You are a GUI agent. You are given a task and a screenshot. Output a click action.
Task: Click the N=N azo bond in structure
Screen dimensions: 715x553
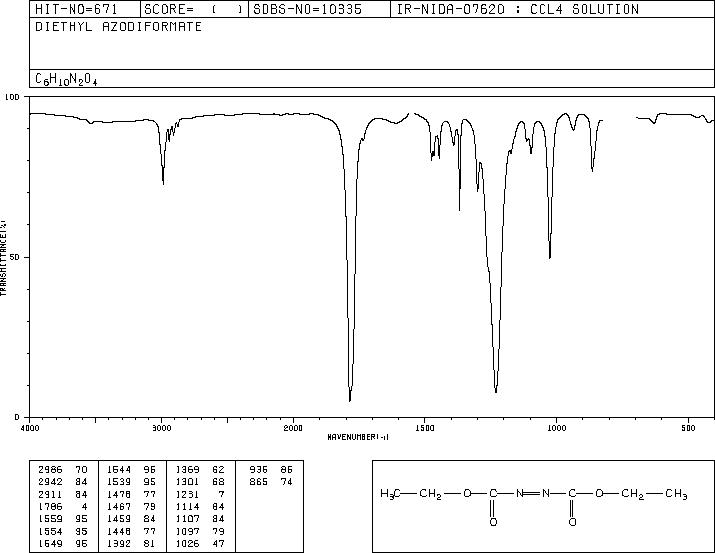[533, 493]
